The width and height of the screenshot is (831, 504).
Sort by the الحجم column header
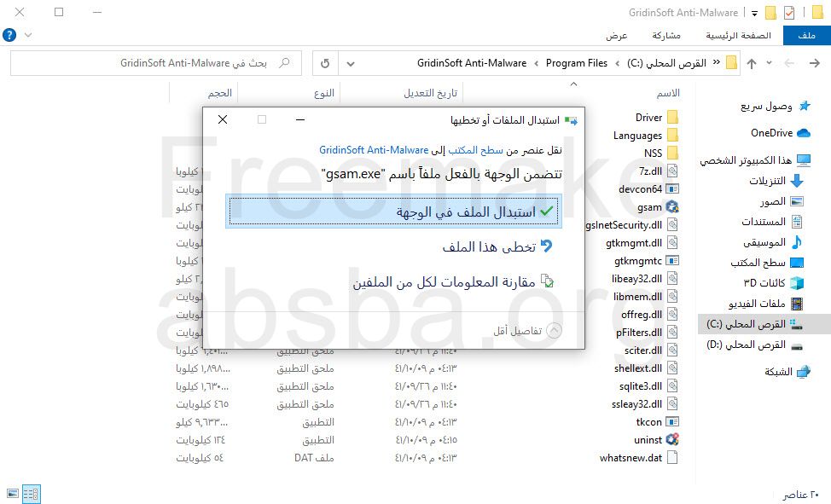tap(220, 93)
